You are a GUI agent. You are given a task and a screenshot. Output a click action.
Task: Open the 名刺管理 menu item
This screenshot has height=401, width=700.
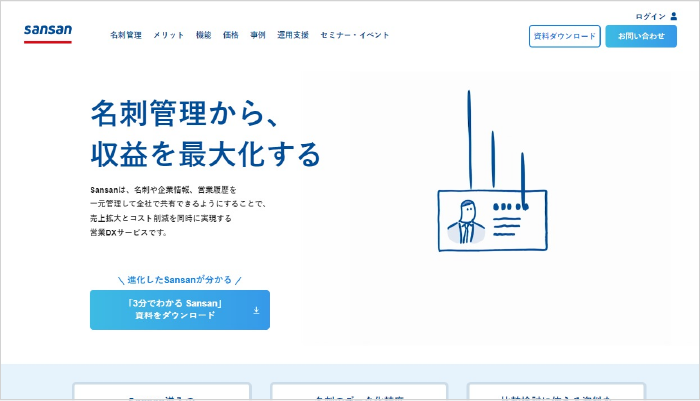126,35
